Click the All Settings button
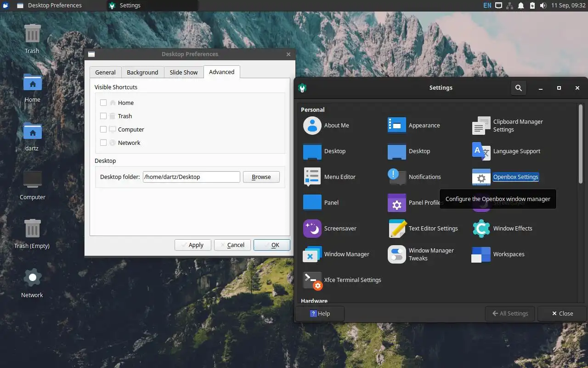The image size is (588, 368). (x=510, y=313)
